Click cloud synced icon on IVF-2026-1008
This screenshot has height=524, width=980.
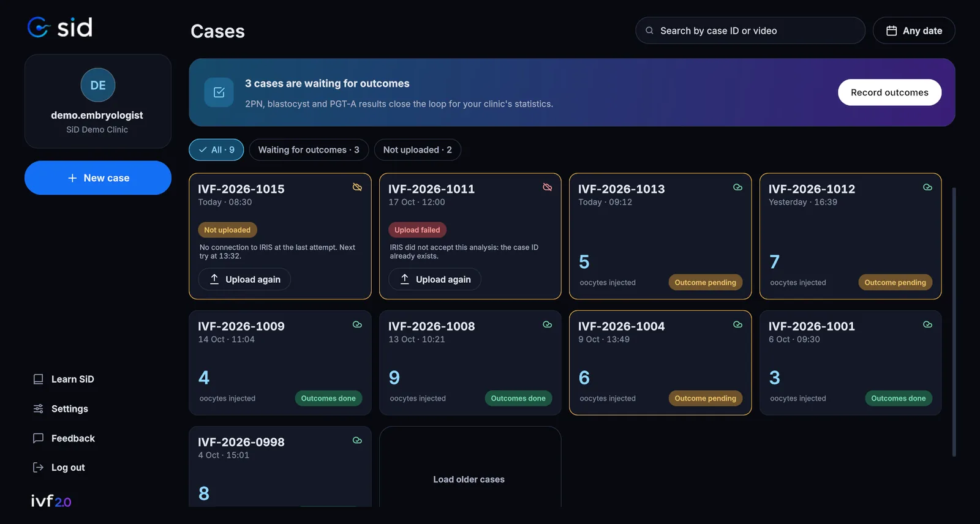coord(548,324)
